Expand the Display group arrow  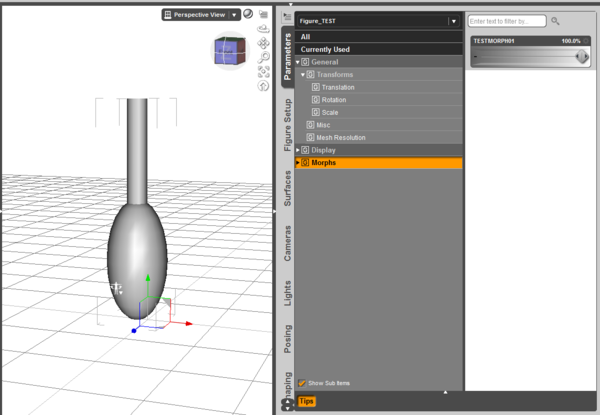click(x=298, y=150)
